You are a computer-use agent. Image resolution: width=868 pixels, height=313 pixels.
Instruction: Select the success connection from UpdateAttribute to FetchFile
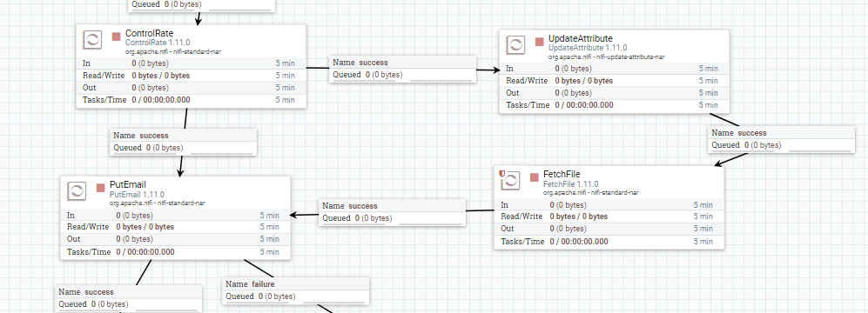coord(781,139)
